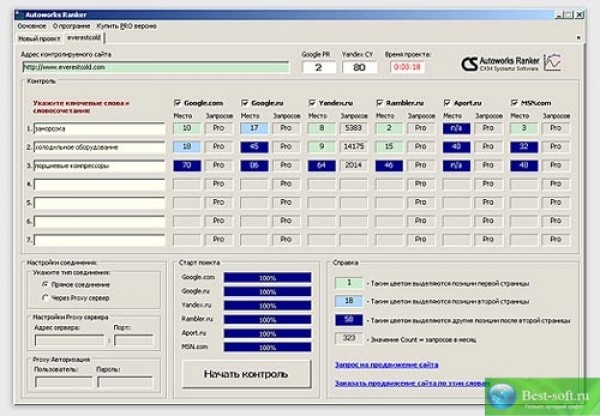Screen dimensions: 600x416
Task: Click the Google PR value 2
Action: point(319,67)
